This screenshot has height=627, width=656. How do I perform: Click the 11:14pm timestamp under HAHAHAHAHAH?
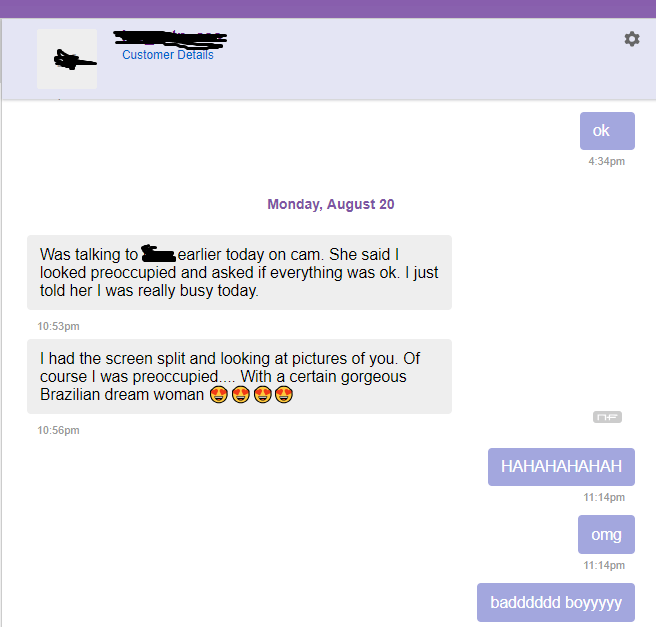pos(604,497)
